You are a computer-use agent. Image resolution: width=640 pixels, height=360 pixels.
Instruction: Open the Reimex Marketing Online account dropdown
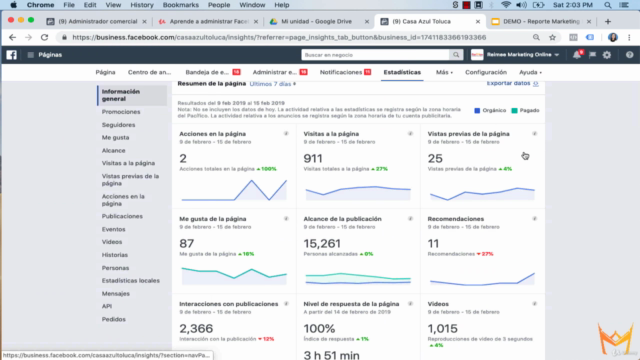[522, 55]
